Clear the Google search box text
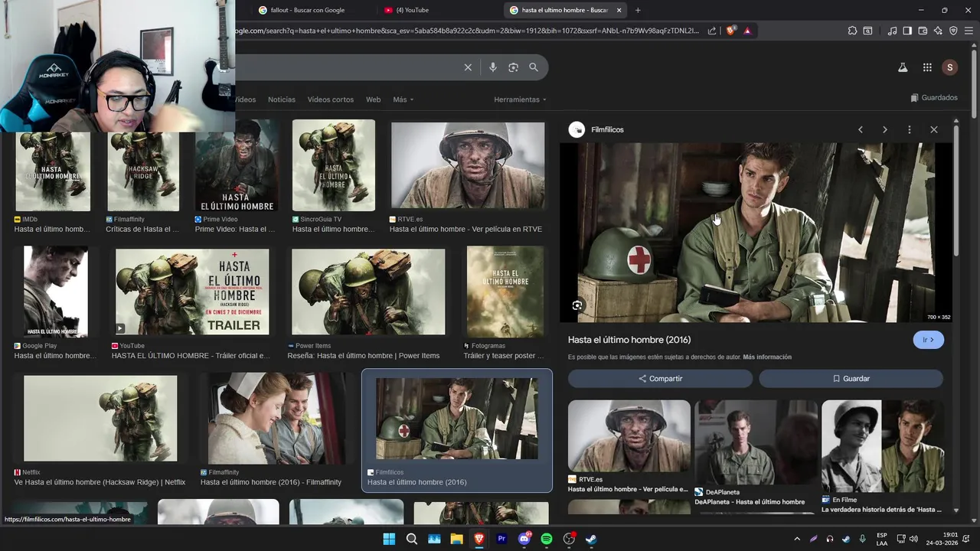Image resolution: width=980 pixels, height=551 pixels. click(468, 67)
